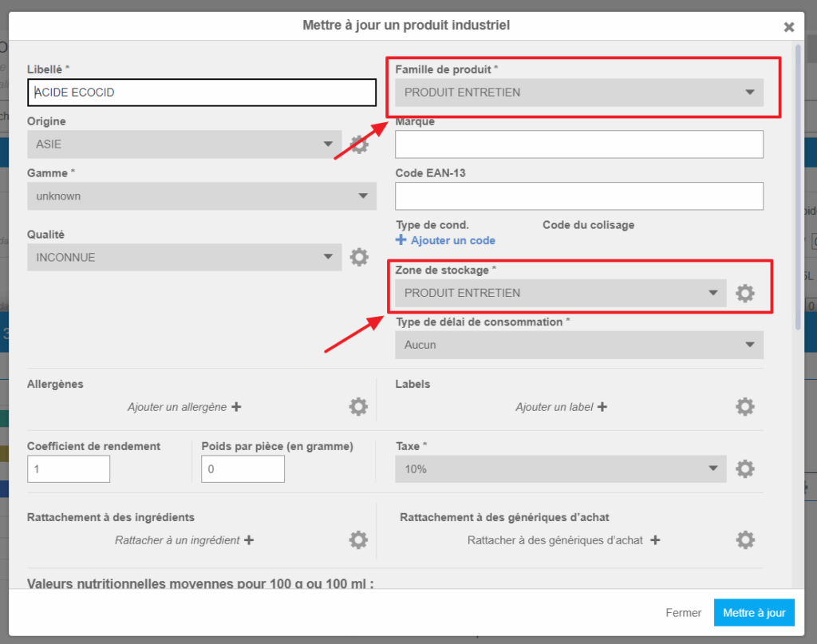This screenshot has height=644, width=817.
Task: Click the gear icon next to Origine
Action: [x=360, y=144]
